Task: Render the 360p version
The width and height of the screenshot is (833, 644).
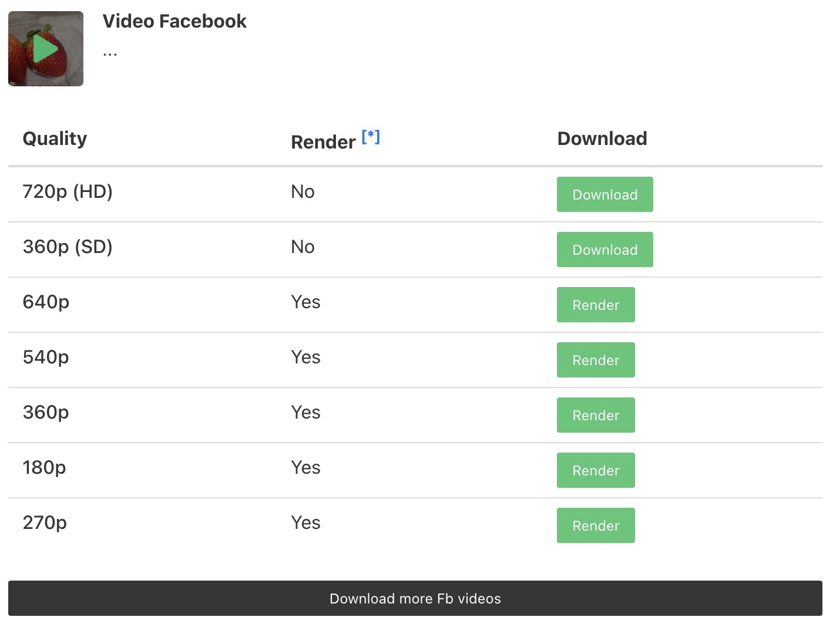Action: click(596, 415)
